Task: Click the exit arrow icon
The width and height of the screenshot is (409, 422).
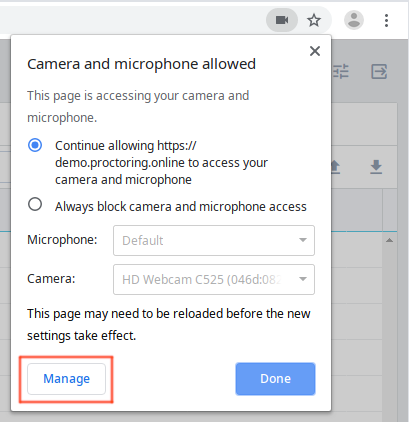Action: [379, 71]
